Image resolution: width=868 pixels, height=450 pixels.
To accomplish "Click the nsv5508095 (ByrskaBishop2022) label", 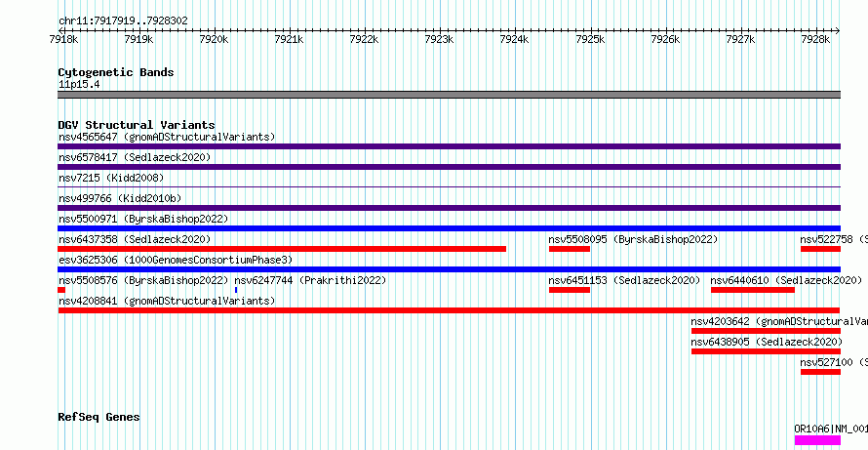I will click(633, 239).
